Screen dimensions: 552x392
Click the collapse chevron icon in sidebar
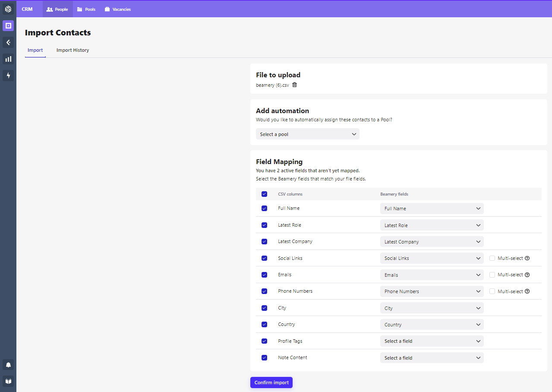(x=8, y=42)
